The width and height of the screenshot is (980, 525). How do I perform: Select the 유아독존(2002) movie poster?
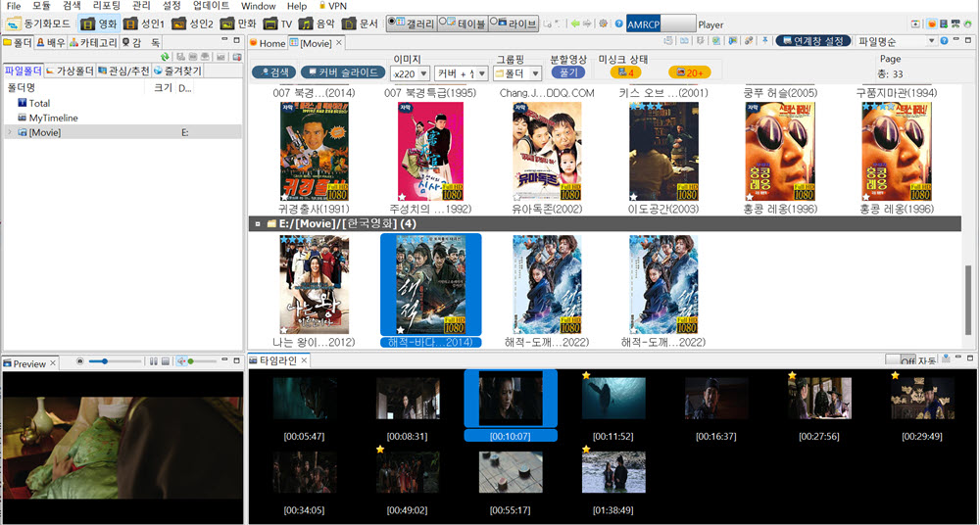pyautogui.click(x=548, y=151)
